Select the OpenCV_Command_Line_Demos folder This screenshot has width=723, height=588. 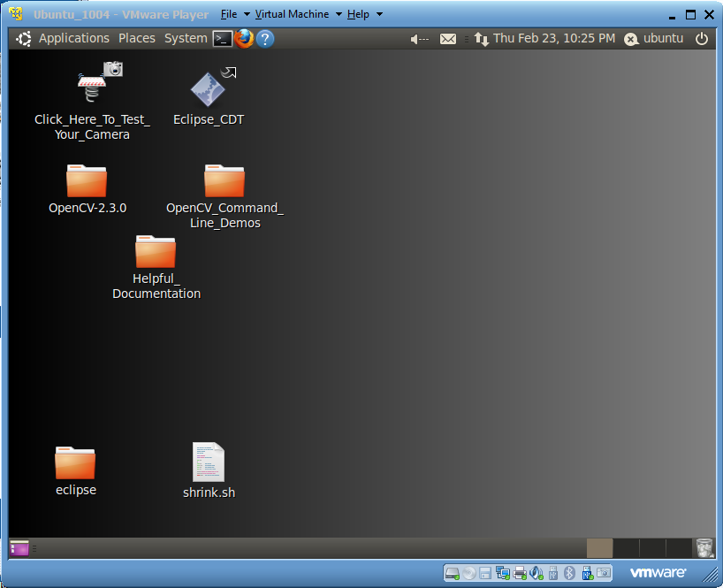pos(225,196)
